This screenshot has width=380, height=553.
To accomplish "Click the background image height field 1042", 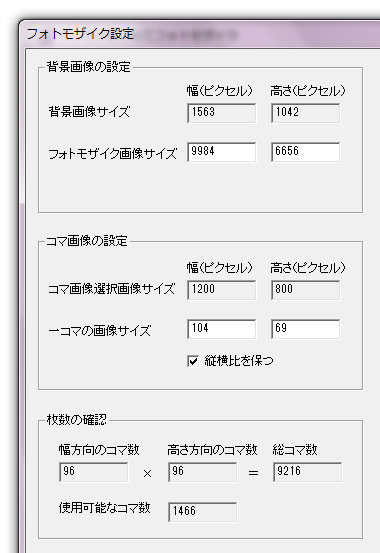I will click(306, 113).
